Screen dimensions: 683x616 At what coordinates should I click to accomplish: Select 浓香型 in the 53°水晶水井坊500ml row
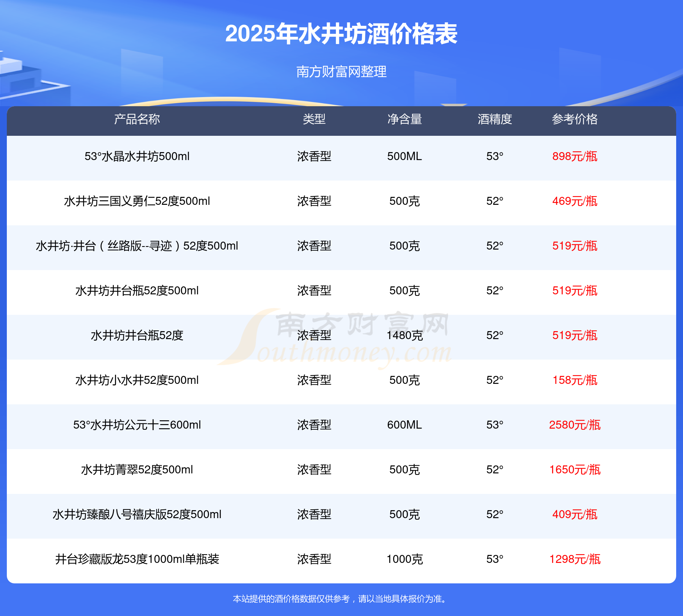click(314, 156)
